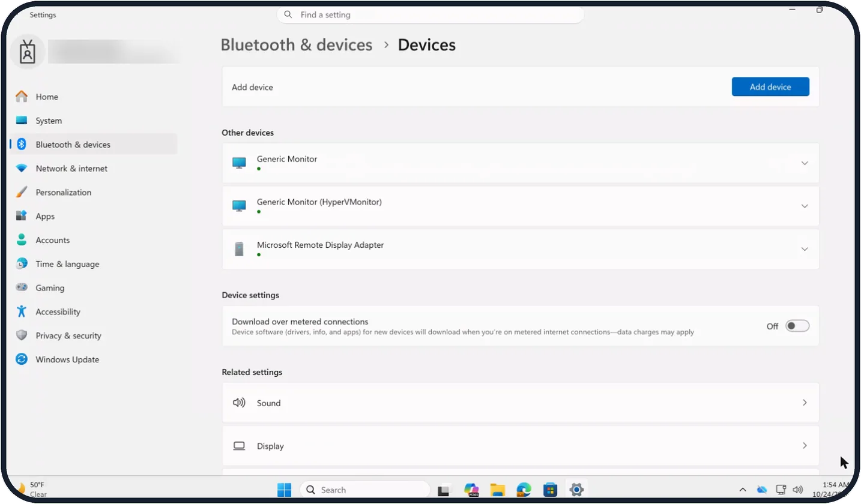Toggle Download over metered connections switch
The image size is (861, 504).
(797, 326)
